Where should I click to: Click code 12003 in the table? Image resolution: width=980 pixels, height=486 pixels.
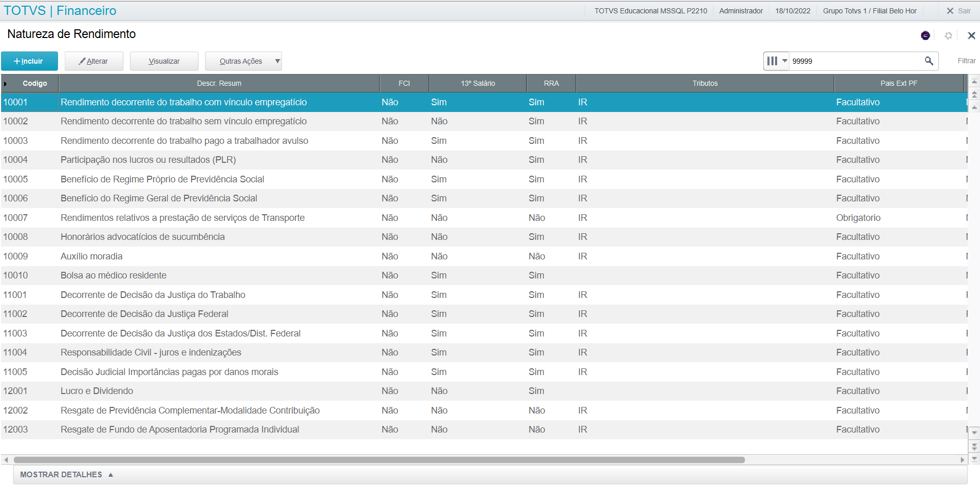pos(15,429)
